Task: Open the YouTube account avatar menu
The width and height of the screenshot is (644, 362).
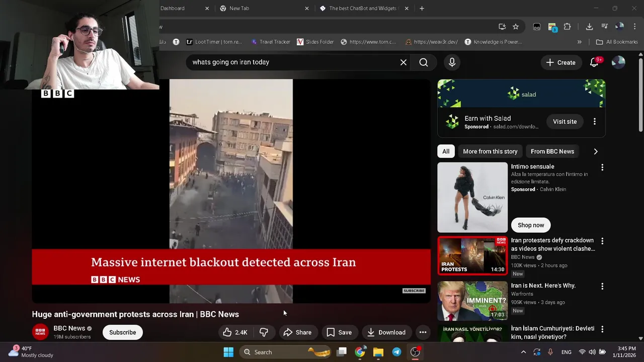Action: [x=618, y=62]
